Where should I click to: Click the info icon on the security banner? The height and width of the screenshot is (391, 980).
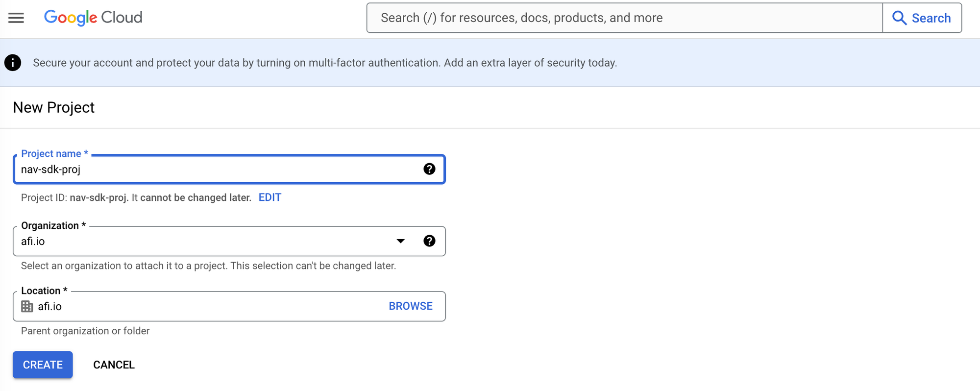pos(13,63)
